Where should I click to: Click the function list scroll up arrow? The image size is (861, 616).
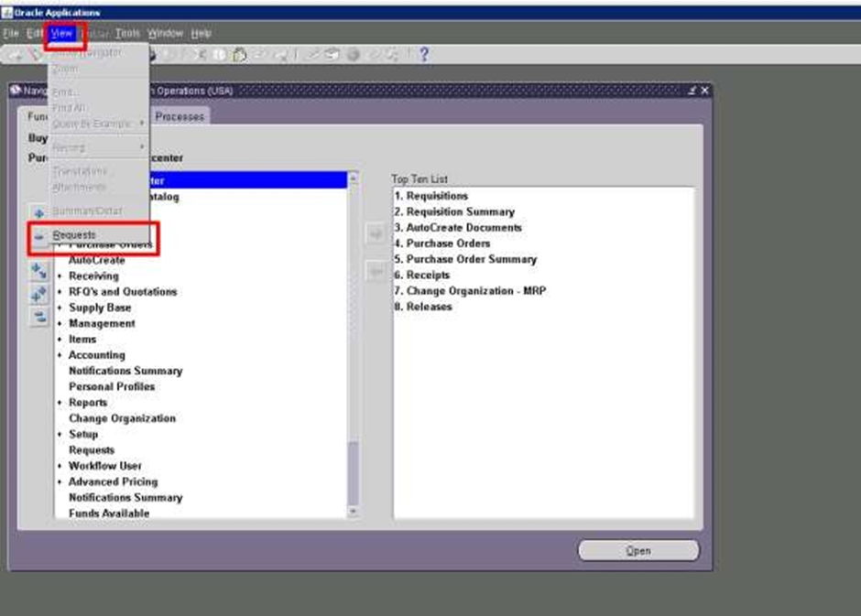(x=353, y=178)
